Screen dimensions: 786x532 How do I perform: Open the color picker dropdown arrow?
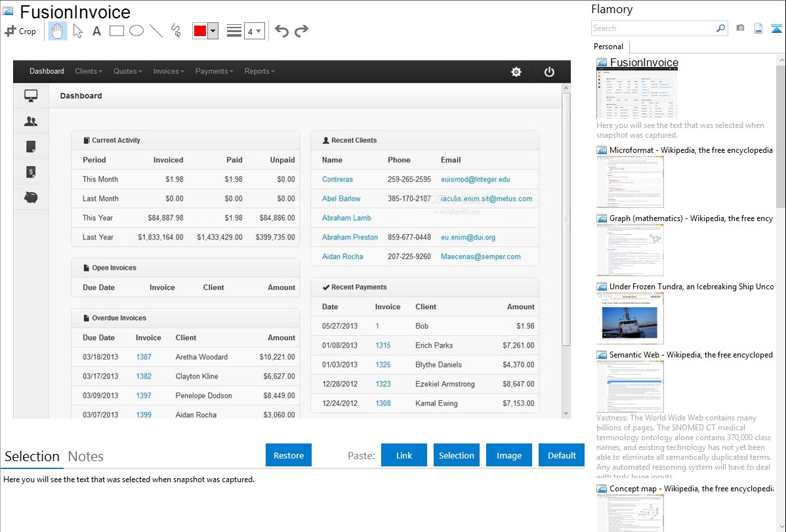pyautogui.click(x=213, y=31)
